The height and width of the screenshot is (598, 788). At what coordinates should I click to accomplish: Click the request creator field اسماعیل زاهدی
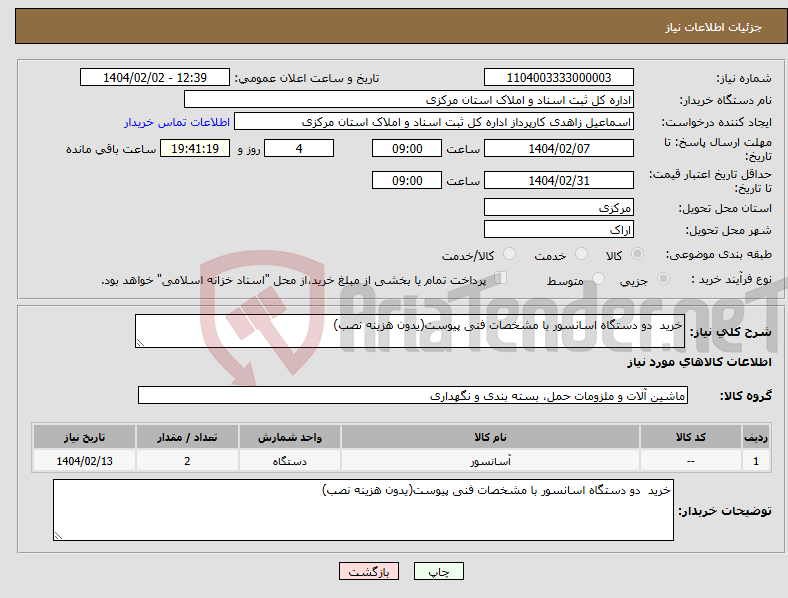click(x=434, y=122)
